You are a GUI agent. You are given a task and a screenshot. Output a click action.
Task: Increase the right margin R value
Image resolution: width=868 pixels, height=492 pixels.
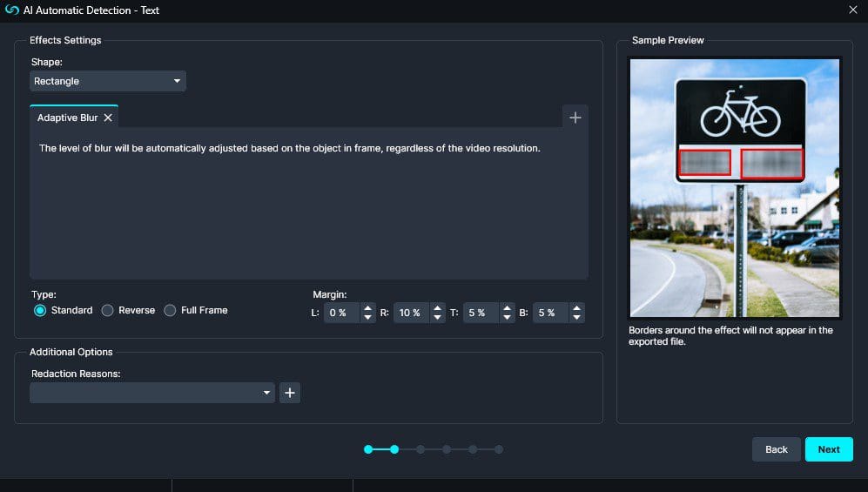tap(437, 307)
